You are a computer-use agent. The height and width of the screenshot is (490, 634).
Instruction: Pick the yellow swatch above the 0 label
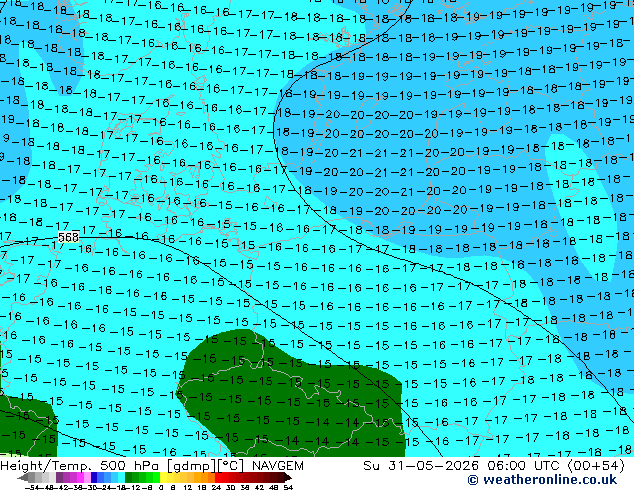tap(163, 478)
